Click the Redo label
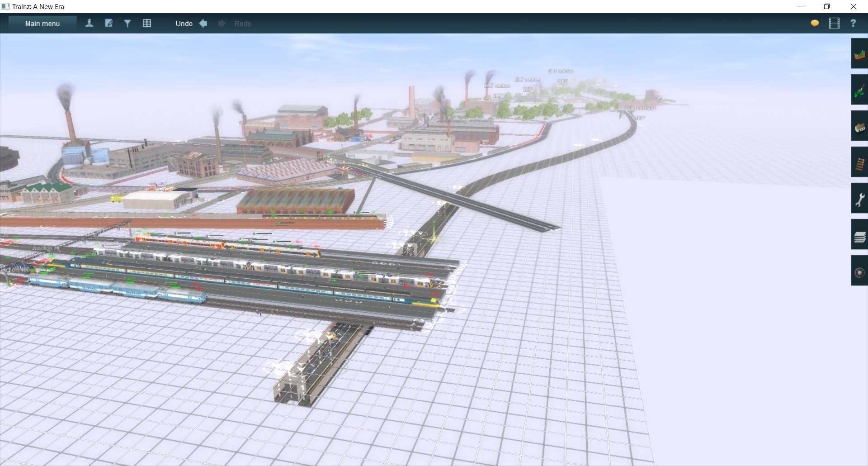The image size is (868, 466). (x=243, y=24)
